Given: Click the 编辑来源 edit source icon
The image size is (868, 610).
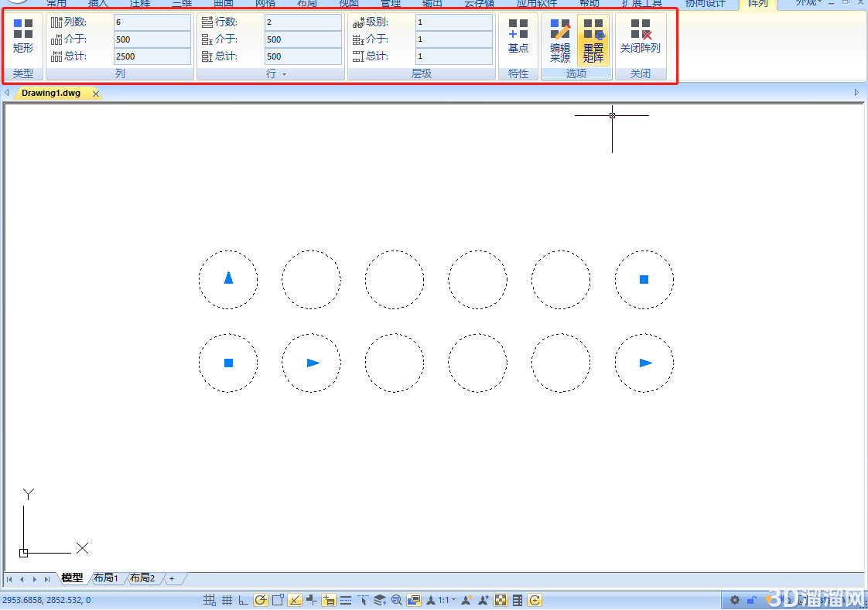Looking at the screenshot, I should click(559, 40).
